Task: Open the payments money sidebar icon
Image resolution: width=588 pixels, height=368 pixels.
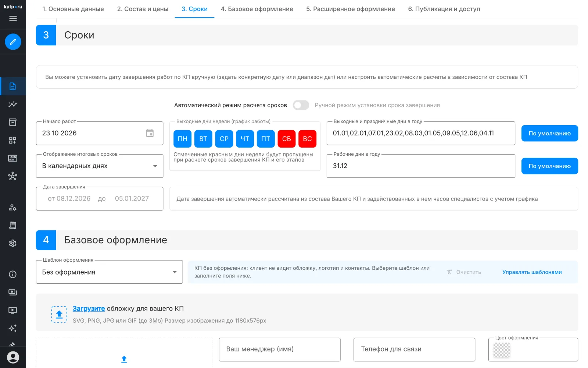Action: (x=13, y=293)
